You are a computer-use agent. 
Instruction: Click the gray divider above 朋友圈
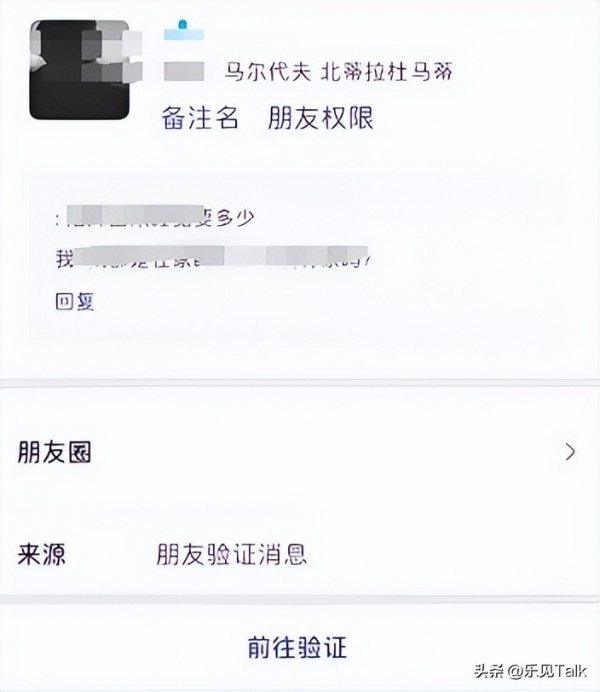[x=300, y=383]
